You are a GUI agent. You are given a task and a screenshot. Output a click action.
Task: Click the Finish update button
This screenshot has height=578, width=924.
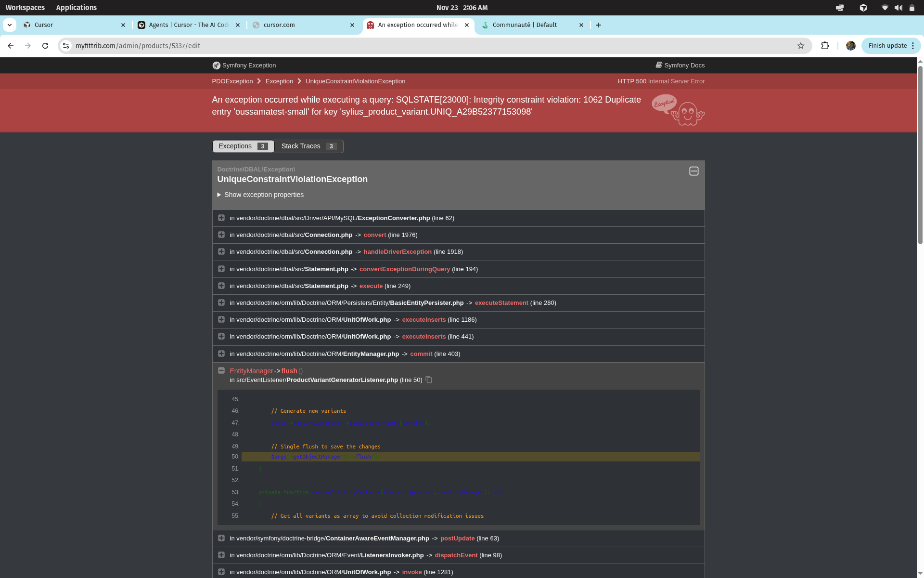point(887,46)
